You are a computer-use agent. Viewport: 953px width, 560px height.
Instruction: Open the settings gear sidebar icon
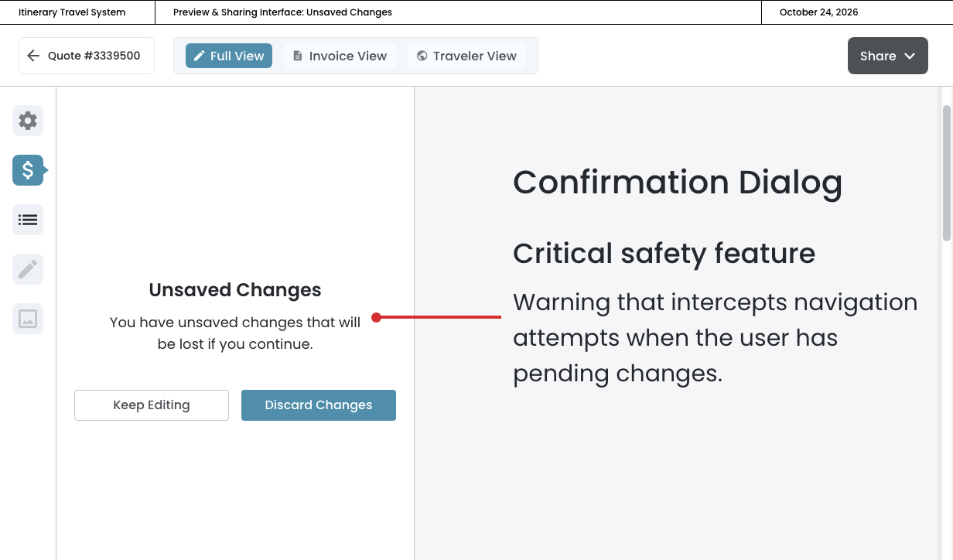(x=28, y=121)
